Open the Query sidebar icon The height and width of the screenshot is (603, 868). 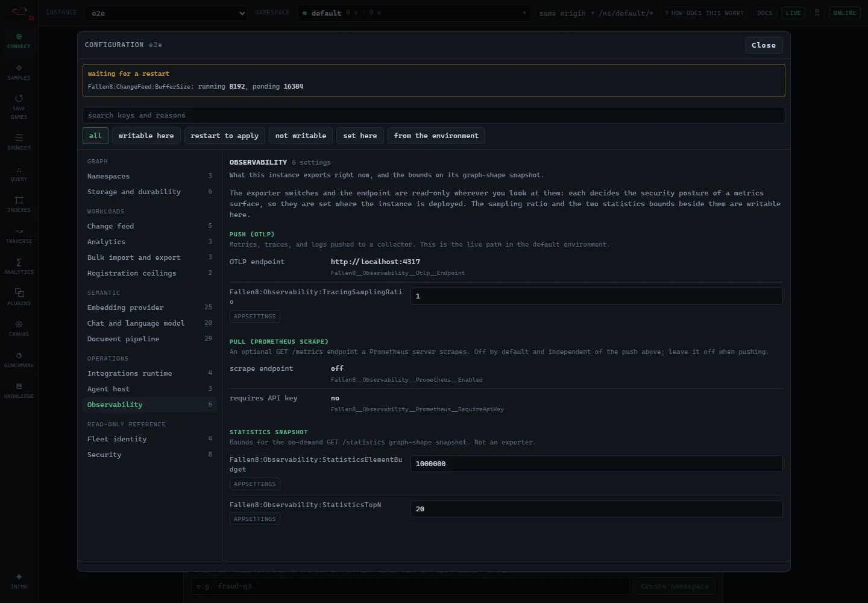[x=19, y=174]
